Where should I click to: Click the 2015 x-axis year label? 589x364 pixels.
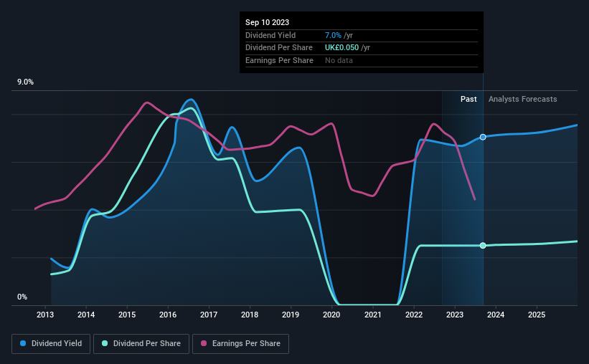(x=127, y=315)
